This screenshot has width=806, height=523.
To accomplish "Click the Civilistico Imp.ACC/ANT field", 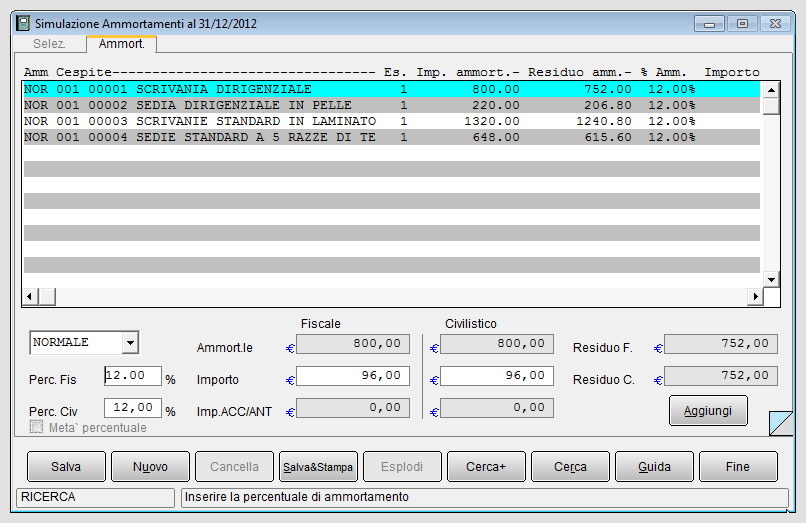I will [x=497, y=407].
